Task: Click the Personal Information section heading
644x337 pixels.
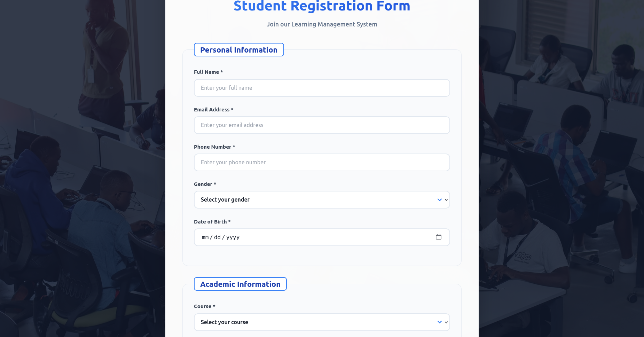Action: 239,50
